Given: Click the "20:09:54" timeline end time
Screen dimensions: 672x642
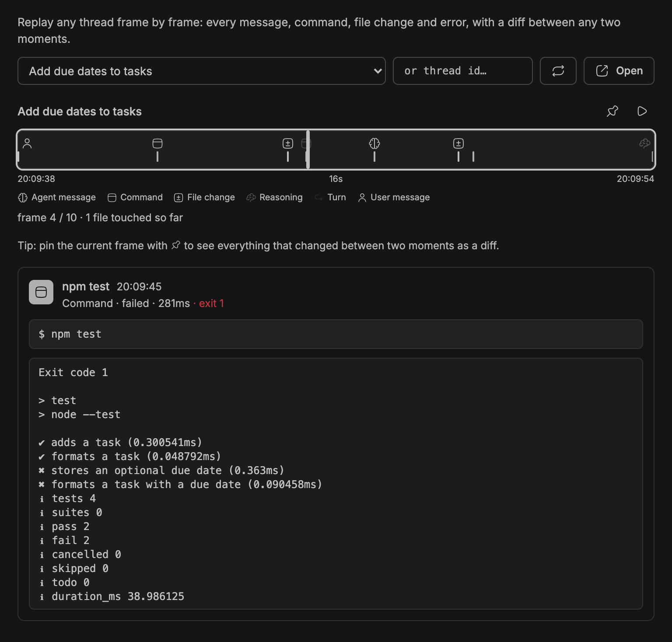Looking at the screenshot, I should point(635,179).
